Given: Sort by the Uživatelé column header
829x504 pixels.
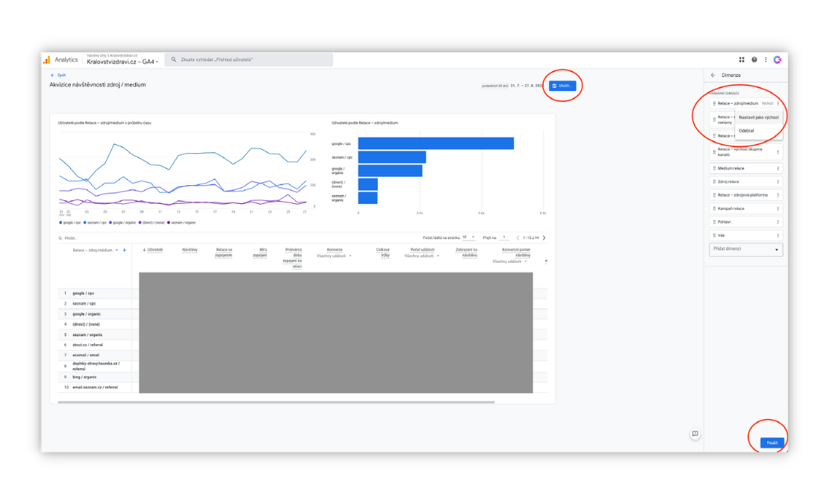Looking at the screenshot, I should (155, 250).
